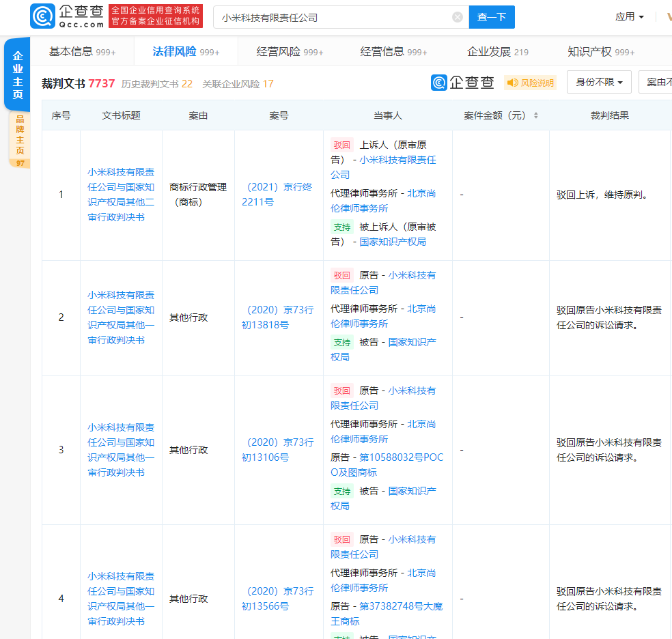Clear the search box with the X icon
Viewport: 672px width, 639px height.
click(x=458, y=17)
